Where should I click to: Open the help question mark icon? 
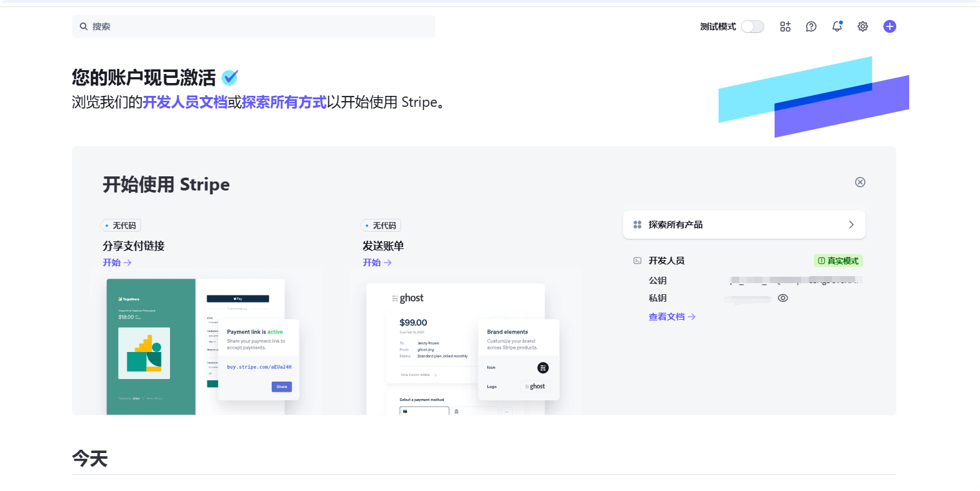click(x=811, y=26)
